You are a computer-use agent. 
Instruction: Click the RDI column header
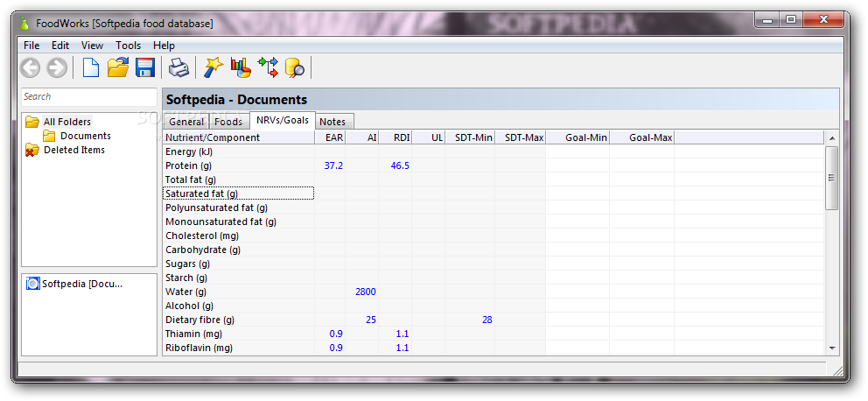click(x=395, y=137)
